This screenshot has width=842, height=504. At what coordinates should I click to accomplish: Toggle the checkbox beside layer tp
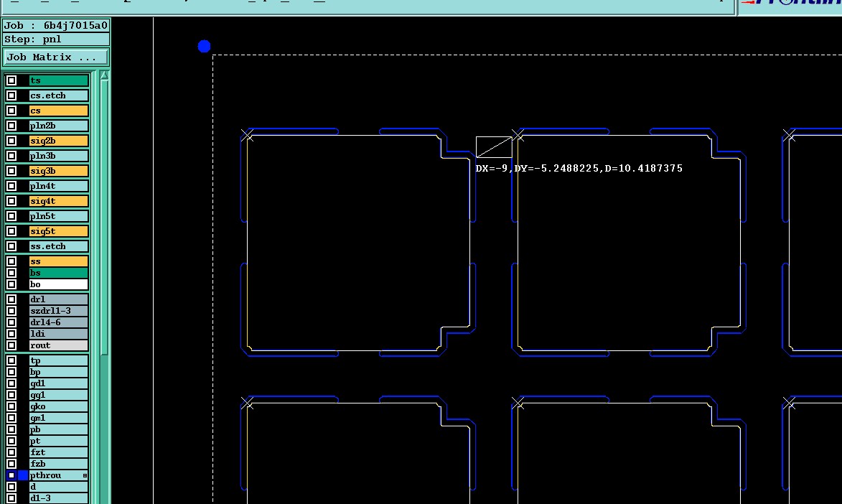click(11, 360)
